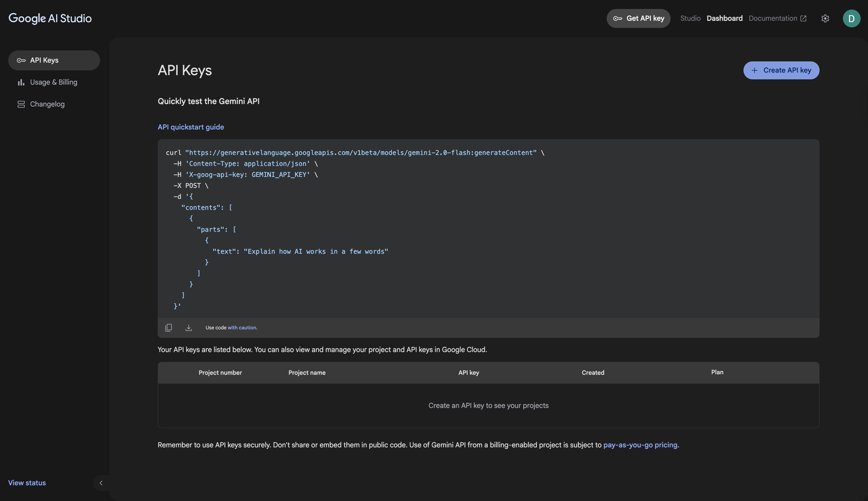Open pay-as-you-go pricing link
Viewport: 868px width, 501px height.
click(x=640, y=445)
